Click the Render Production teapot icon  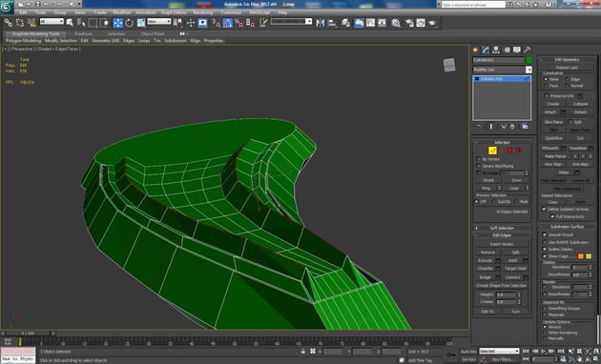432,23
